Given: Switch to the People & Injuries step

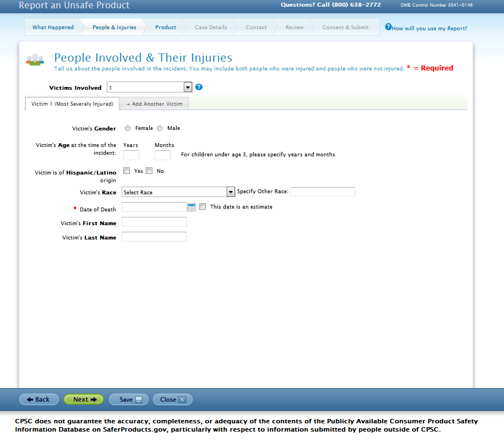Looking at the screenshot, I should pyautogui.click(x=114, y=28).
